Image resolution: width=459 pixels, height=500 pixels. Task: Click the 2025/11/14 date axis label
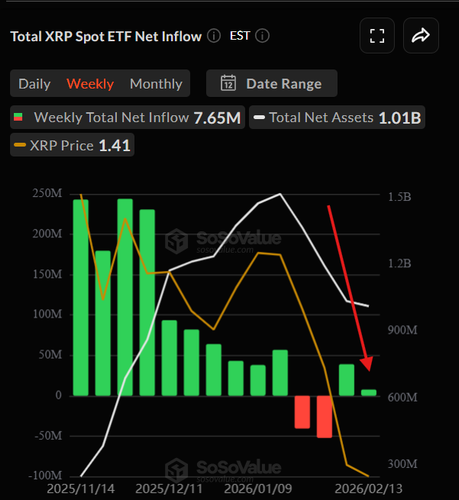[x=81, y=489]
